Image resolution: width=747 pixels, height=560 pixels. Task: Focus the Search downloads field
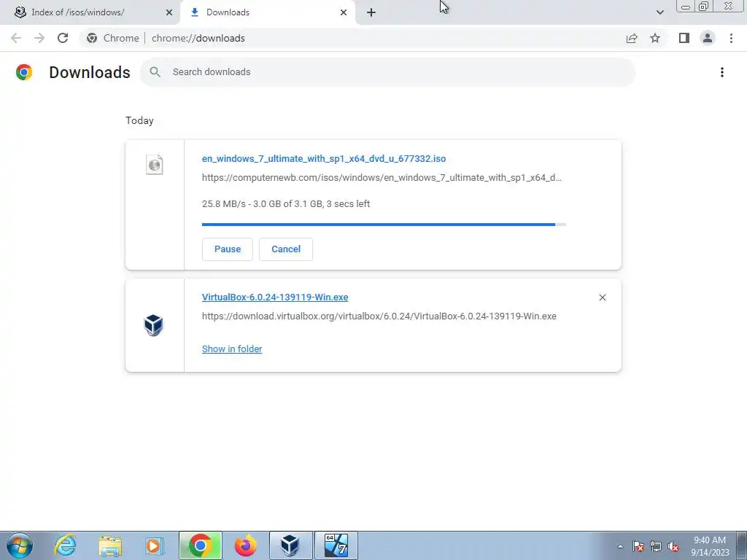click(388, 72)
